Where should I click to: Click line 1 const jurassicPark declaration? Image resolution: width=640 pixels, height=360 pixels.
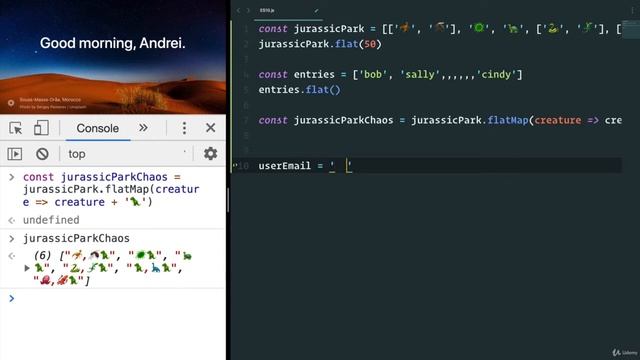tap(440, 29)
